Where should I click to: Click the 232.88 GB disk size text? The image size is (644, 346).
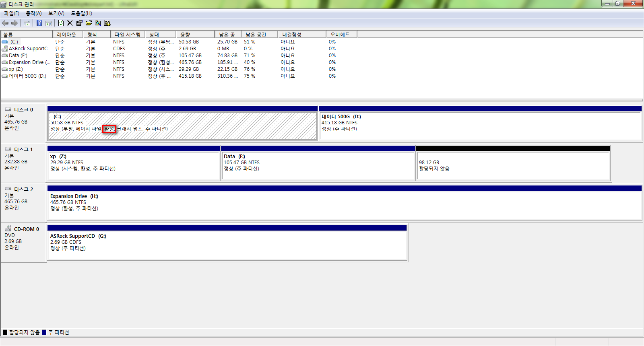[x=16, y=162]
